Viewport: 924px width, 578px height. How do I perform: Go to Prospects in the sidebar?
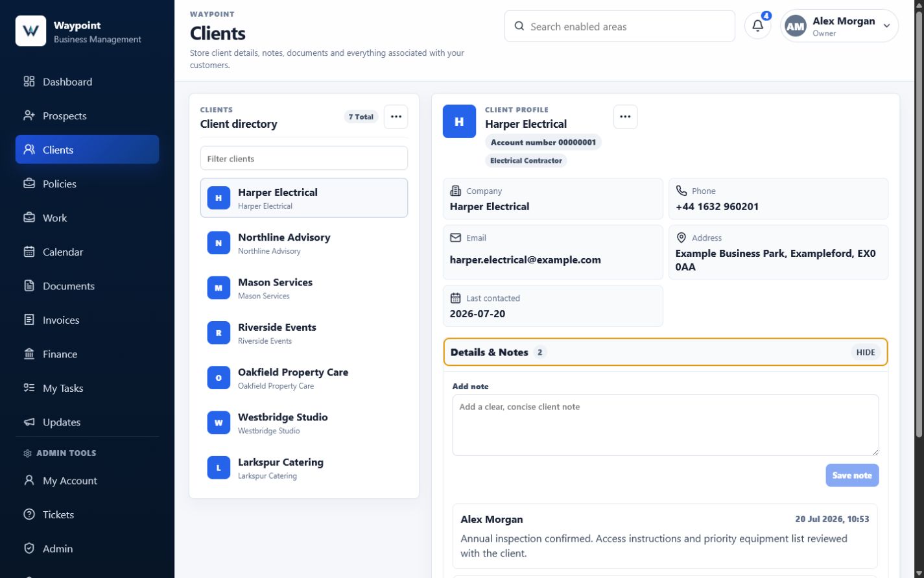pyautogui.click(x=87, y=115)
